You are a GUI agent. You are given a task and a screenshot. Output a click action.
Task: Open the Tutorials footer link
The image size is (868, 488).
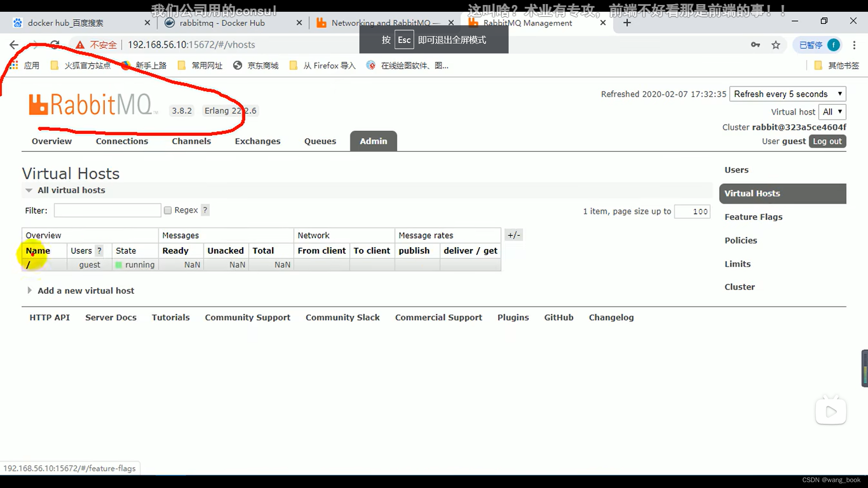170,317
